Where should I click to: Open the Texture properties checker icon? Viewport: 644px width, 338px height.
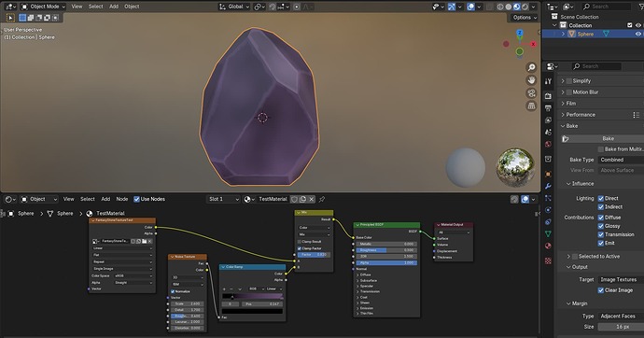[x=548, y=261]
